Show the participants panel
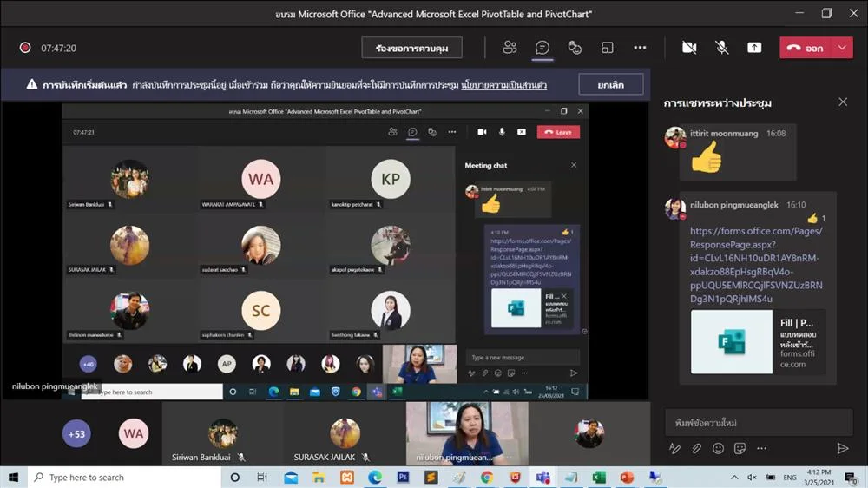868x488 pixels. [510, 48]
